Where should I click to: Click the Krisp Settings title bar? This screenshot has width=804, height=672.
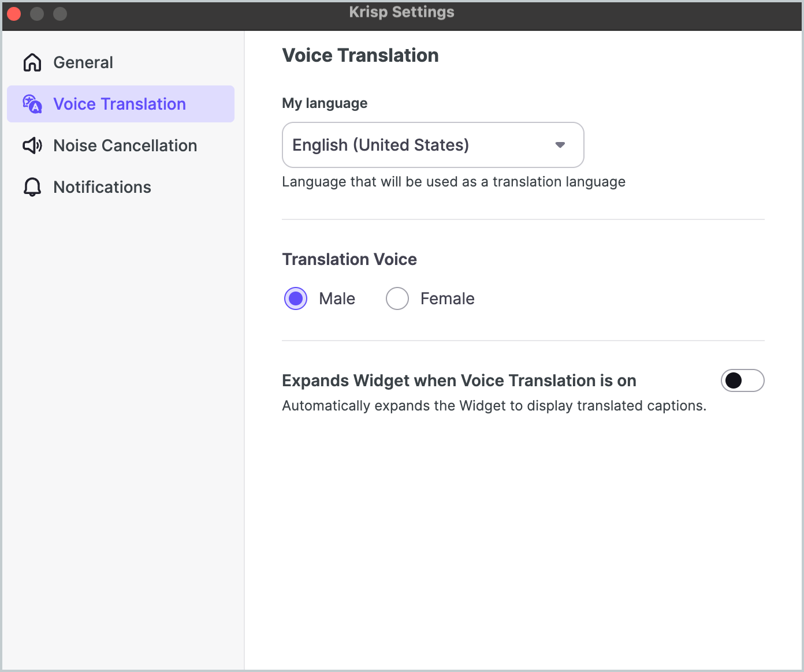click(401, 12)
